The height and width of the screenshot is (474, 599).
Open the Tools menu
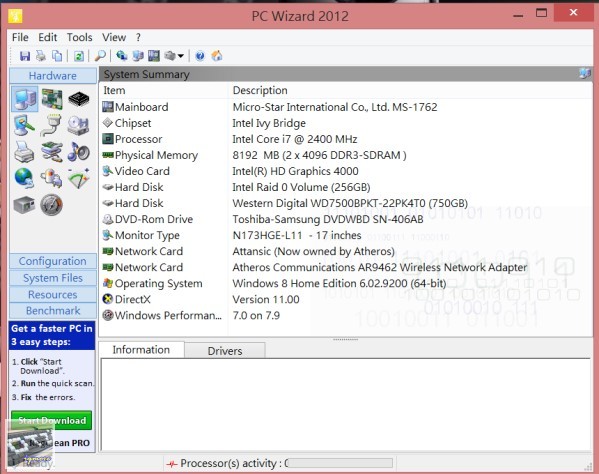[79, 37]
